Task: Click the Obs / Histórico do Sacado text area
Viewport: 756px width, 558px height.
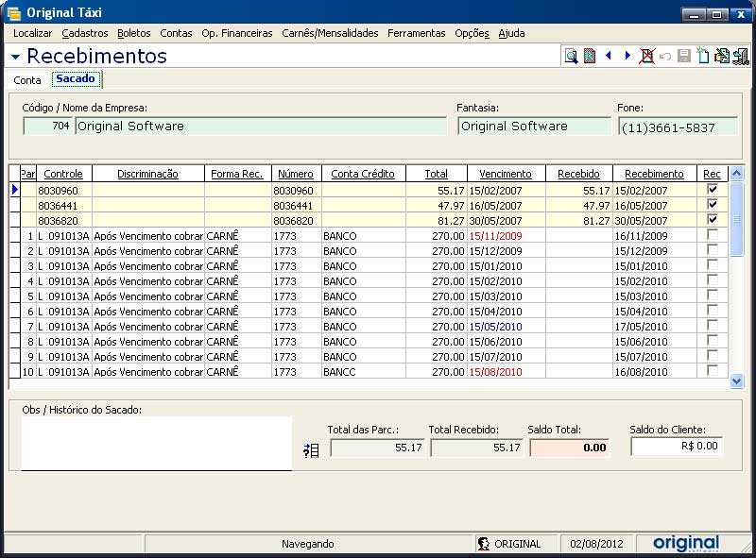Action: 157,443
